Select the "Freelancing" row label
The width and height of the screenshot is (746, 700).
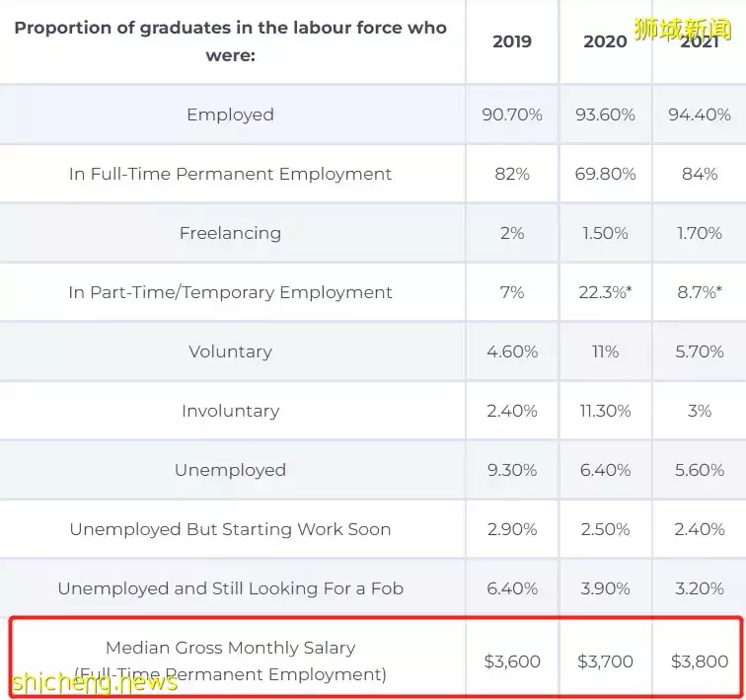tap(230, 233)
